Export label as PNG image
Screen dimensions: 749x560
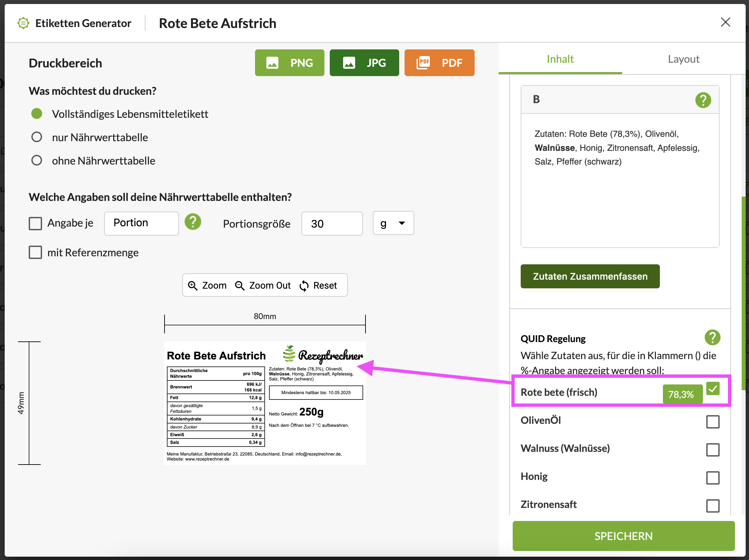coord(289,63)
